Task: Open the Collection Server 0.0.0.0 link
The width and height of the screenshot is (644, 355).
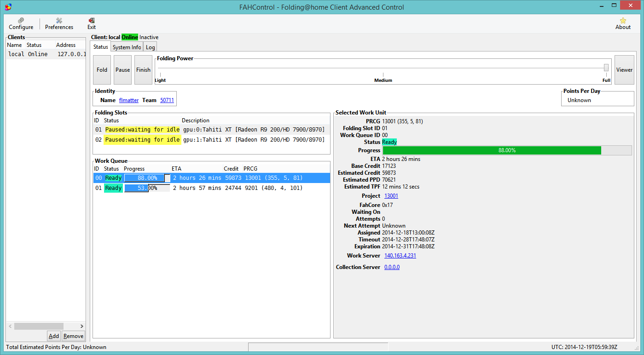Action: pyautogui.click(x=392, y=267)
